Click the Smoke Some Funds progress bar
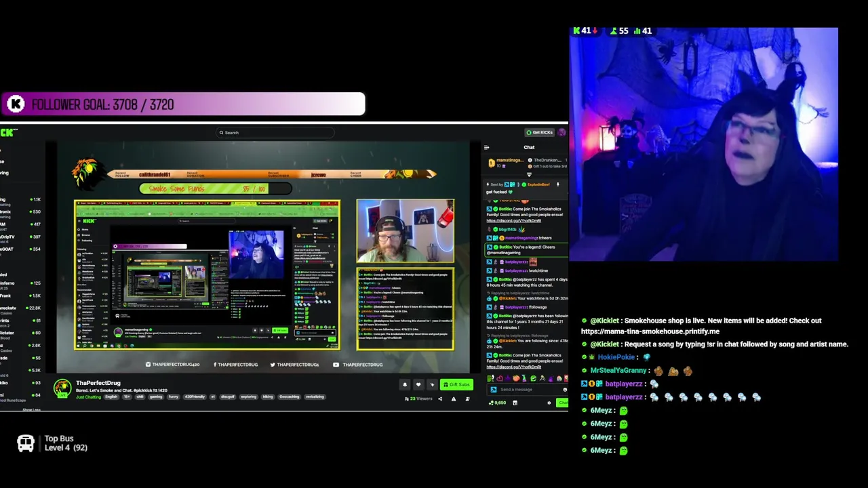The width and height of the screenshot is (868, 488). (216, 188)
